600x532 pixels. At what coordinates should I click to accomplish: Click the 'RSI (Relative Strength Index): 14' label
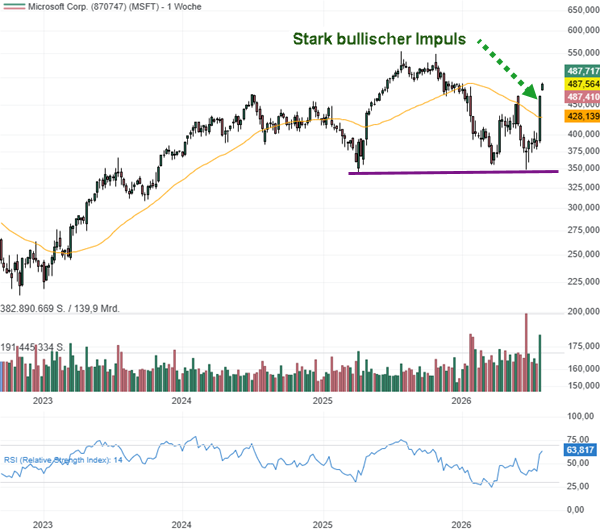63,460
